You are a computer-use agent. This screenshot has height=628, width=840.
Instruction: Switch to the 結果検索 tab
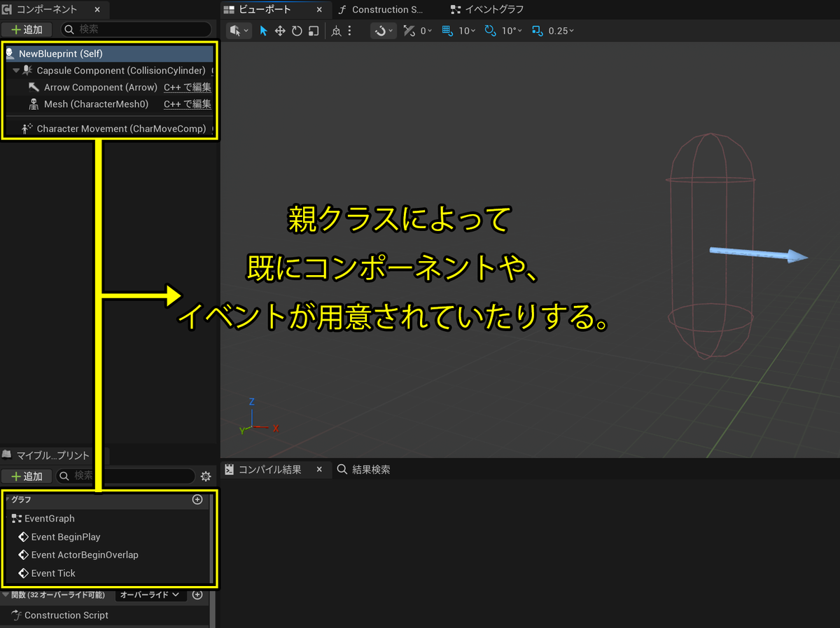tap(364, 470)
